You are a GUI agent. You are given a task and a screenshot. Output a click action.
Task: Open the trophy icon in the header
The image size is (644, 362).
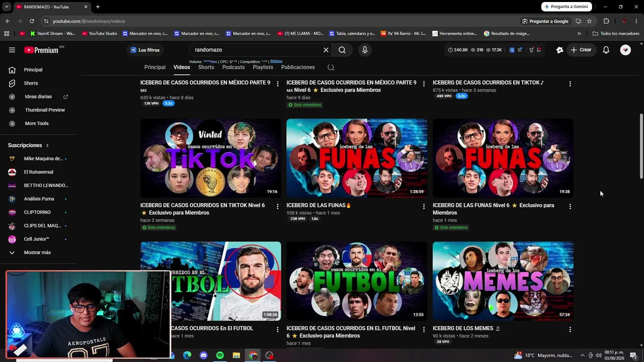point(531,50)
